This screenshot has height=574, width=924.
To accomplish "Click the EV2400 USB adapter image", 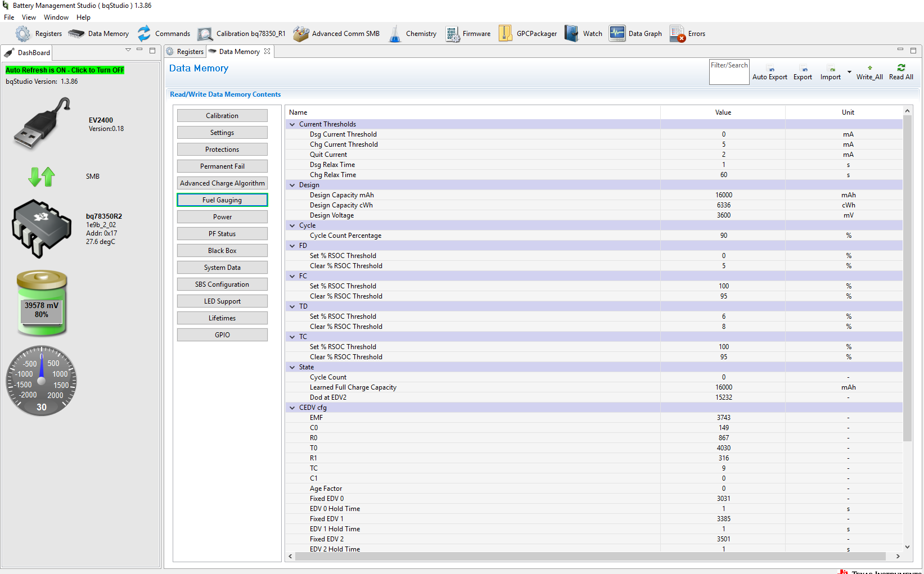I will click(43, 123).
